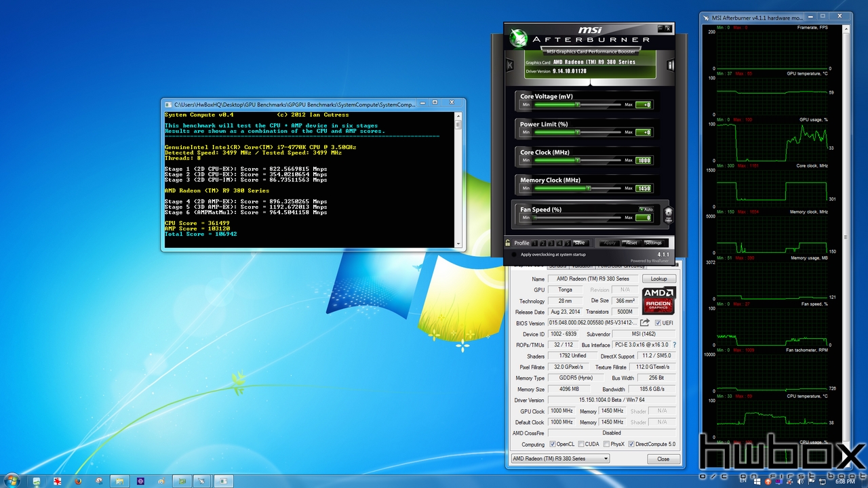
Task: Expand the Afterburner center notch under graphics card info
Action: click(591, 83)
